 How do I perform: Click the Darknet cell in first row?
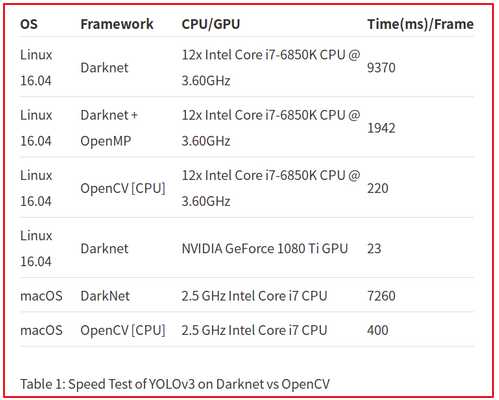point(104,68)
